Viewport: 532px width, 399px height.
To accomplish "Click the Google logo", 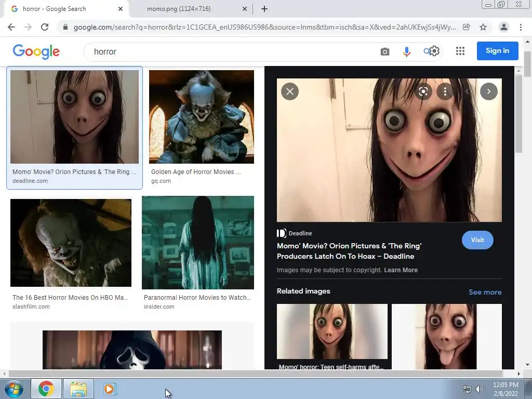I will pyautogui.click(x=36, y=51).
